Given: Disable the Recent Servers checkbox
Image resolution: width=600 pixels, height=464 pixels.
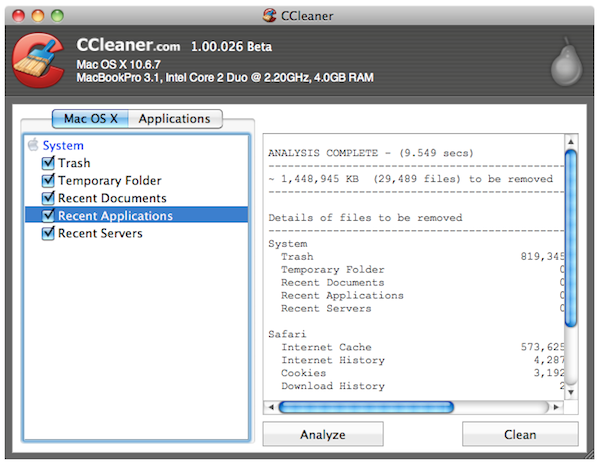Looking at the screenshot, I should pos(48,233).
